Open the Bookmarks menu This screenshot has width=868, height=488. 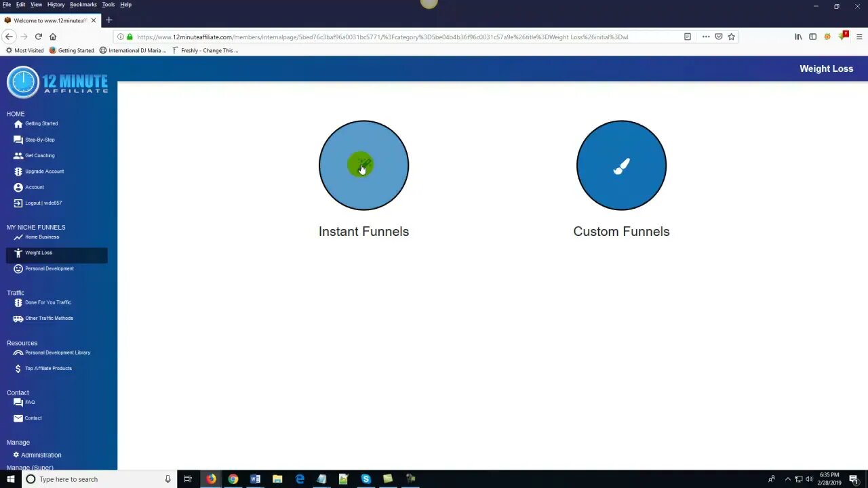pos(83,5)
